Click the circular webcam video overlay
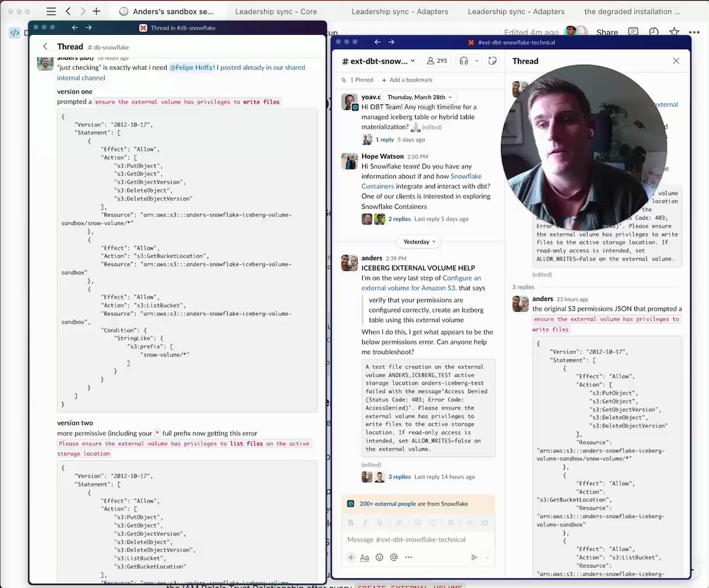The height and width of the screenshot is (588, 709). click(584, 147)
